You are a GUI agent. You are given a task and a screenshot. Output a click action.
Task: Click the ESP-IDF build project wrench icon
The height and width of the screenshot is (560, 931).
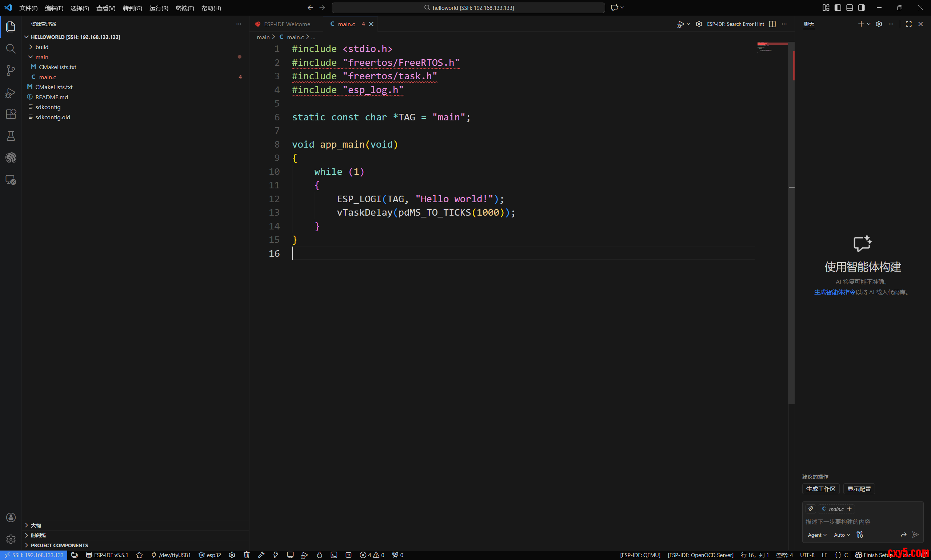261,555
